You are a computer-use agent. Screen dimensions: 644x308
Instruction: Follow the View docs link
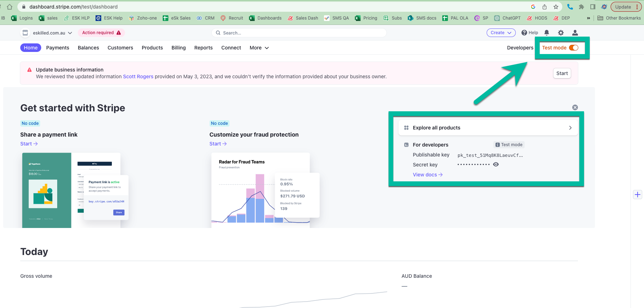pyautogui.click(x=428, y=175)
